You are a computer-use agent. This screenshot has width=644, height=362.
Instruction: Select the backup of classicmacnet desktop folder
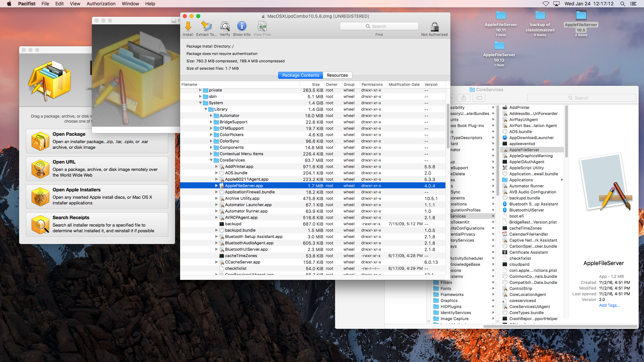tap(540, 15)
